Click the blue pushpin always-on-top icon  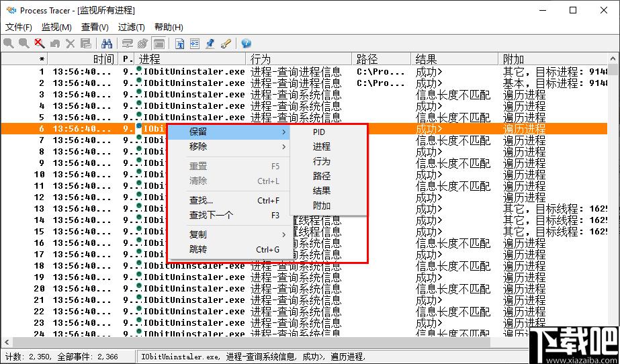click(x=210, y=43)
